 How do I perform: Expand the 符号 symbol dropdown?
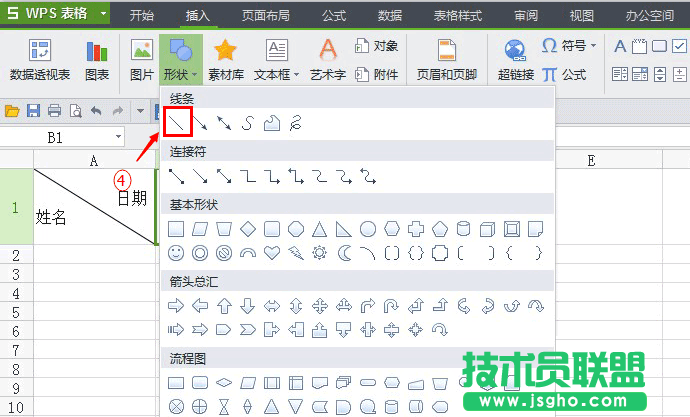(594, 45)
